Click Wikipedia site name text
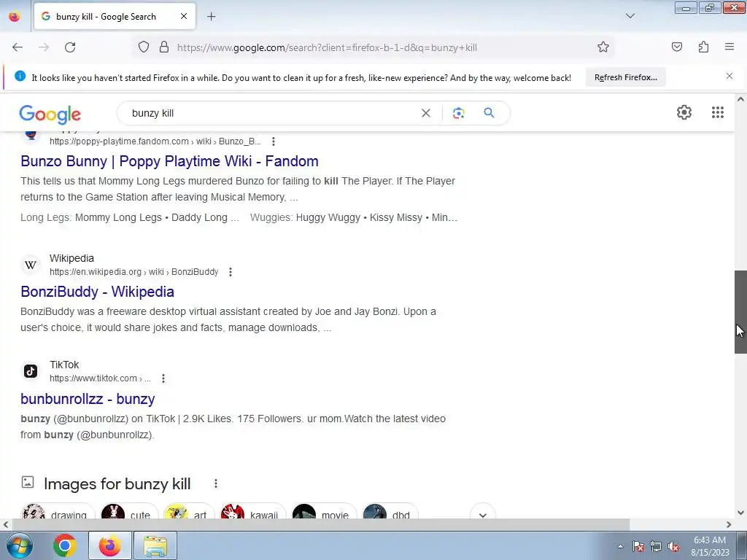 click(72, 258)
